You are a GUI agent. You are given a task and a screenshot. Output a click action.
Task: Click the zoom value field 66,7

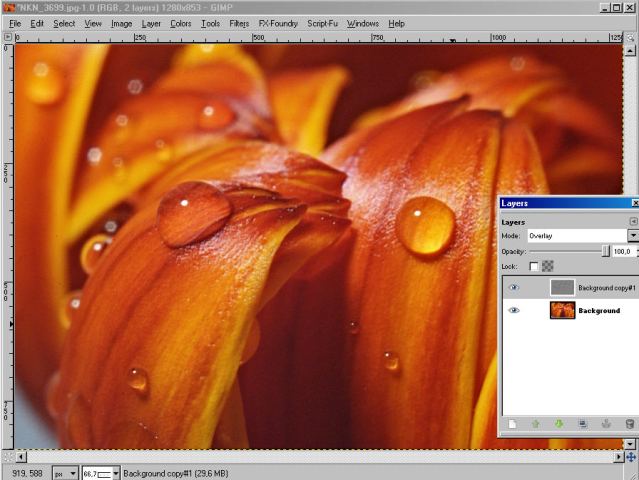(97, 473)
